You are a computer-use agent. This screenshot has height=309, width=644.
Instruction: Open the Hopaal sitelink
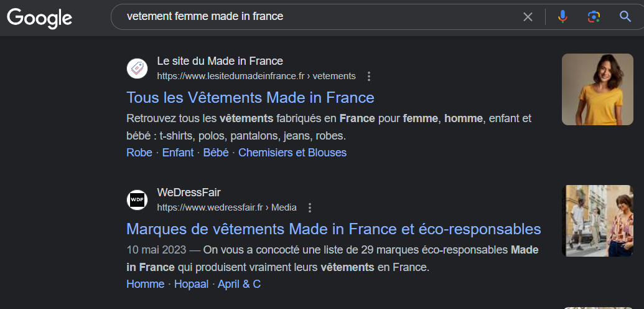point(192,284)
